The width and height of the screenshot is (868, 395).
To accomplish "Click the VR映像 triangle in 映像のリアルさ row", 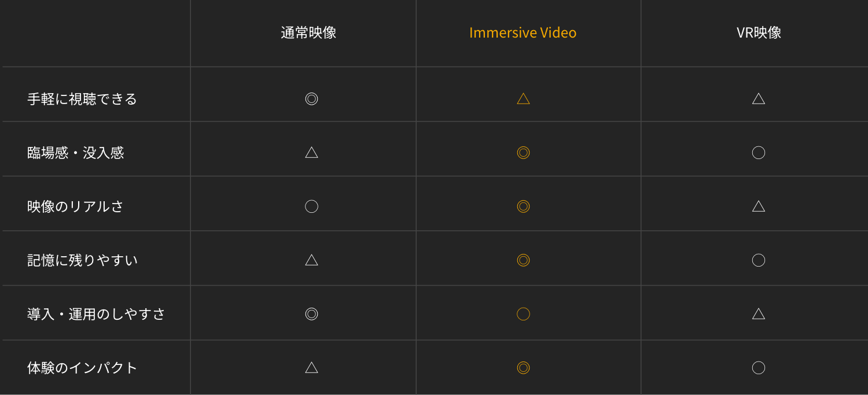I will 759,206.
